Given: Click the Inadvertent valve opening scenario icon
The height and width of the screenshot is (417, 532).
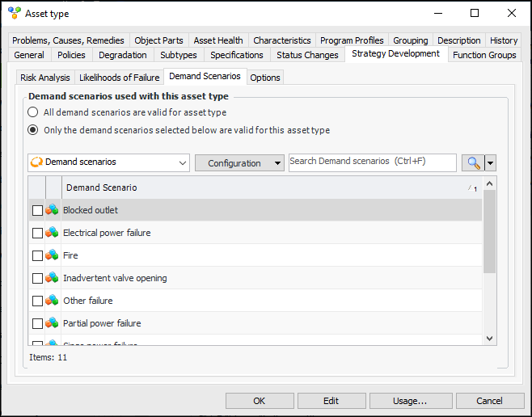Looking at the screenshot, I should tap(52, 278).
